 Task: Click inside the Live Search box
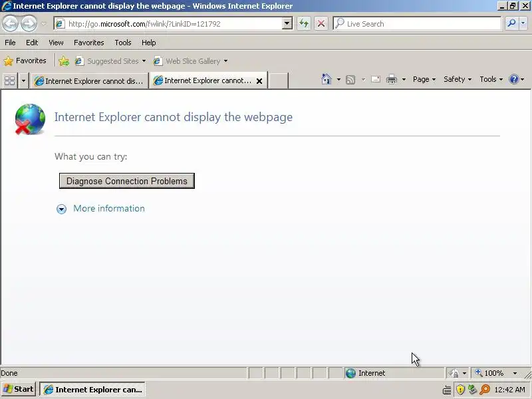[418, 24]
